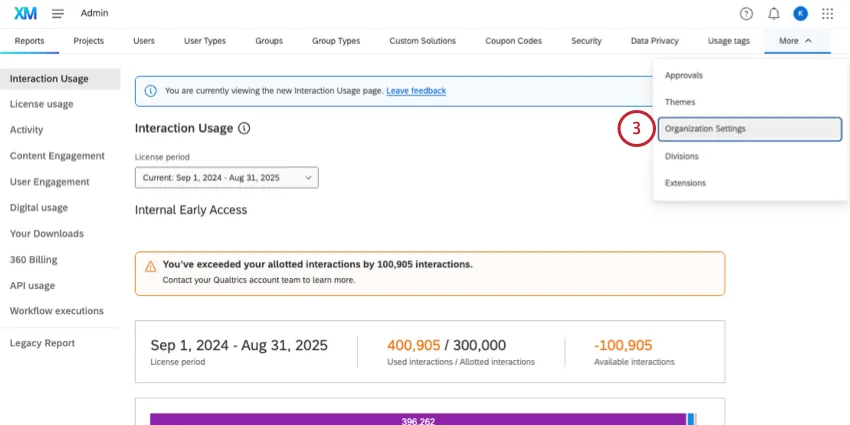The image size is (850, 425).
Task: Click the purple usage bar
Action: tap(417, 419)
